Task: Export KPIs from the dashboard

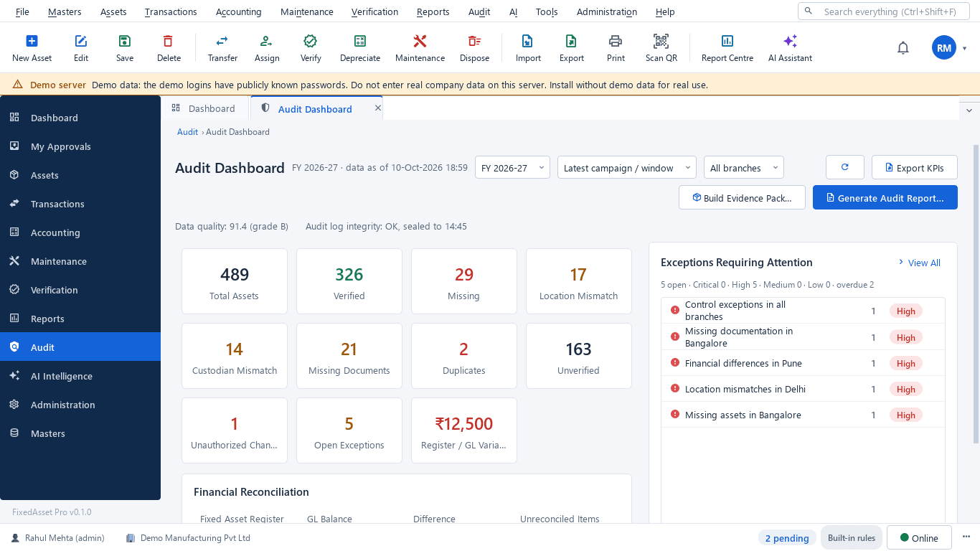Action: tap(914, 167)
